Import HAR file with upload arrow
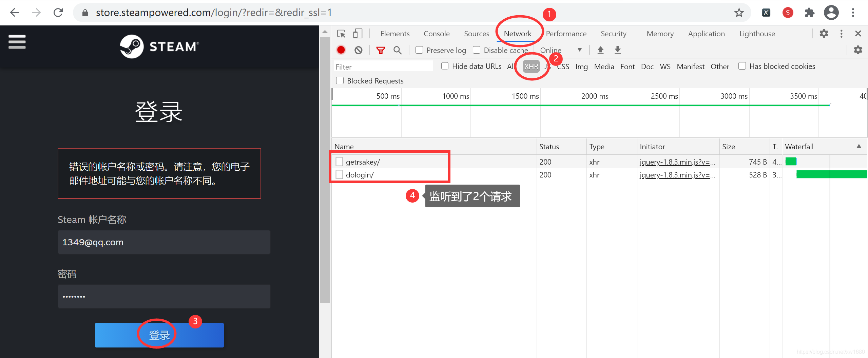 [x=600, y=50]
